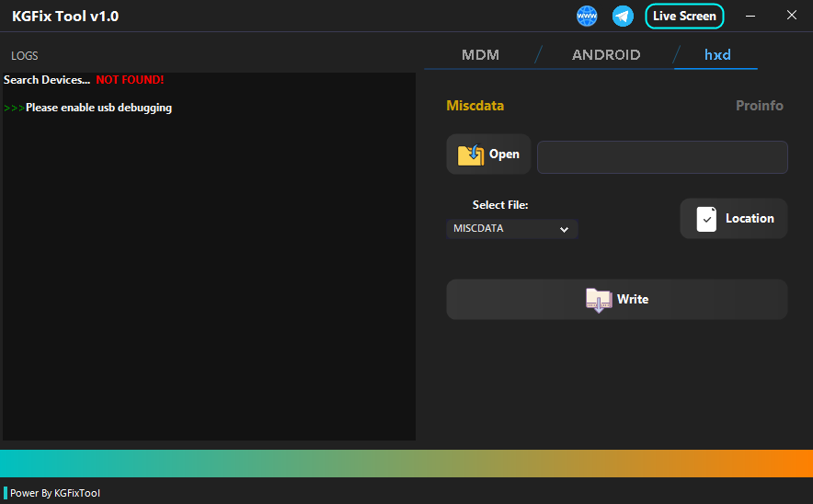Focus the file path input field
813x504 pixels.
point(662,157)
